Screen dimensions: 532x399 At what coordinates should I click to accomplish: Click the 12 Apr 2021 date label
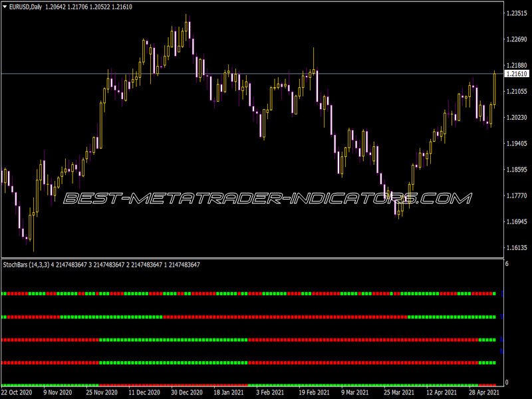442,392
